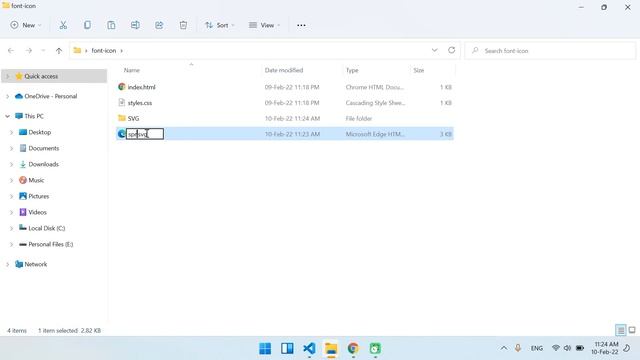Click the Edge icon of the renamed file

[x=122, y=134]
